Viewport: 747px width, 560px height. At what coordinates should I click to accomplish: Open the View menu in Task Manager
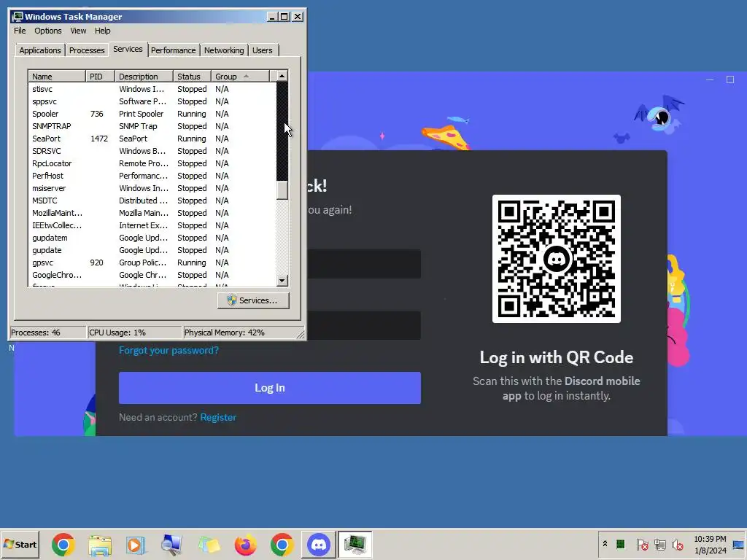click(78, 31)
